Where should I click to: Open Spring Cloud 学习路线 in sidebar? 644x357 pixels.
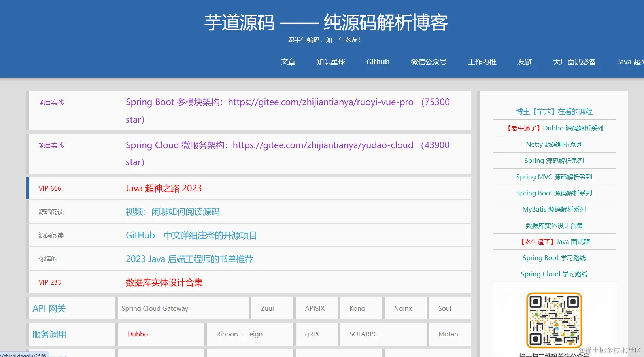[554, 274]
